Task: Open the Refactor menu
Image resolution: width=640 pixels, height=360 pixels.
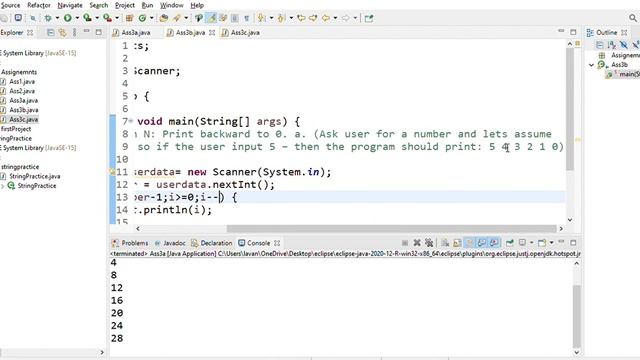Action: [x=39, y=5]
